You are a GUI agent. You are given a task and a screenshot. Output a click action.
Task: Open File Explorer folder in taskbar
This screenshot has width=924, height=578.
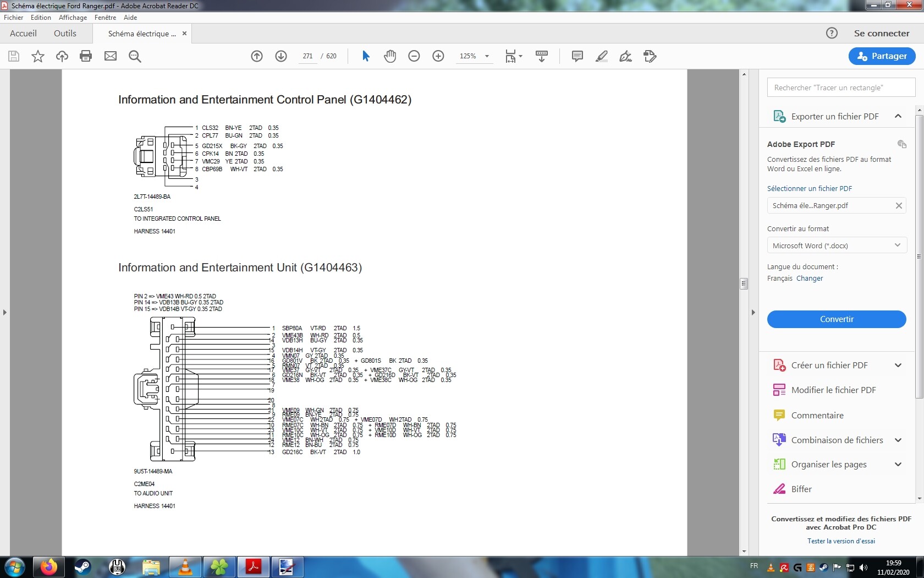point(151,567)
